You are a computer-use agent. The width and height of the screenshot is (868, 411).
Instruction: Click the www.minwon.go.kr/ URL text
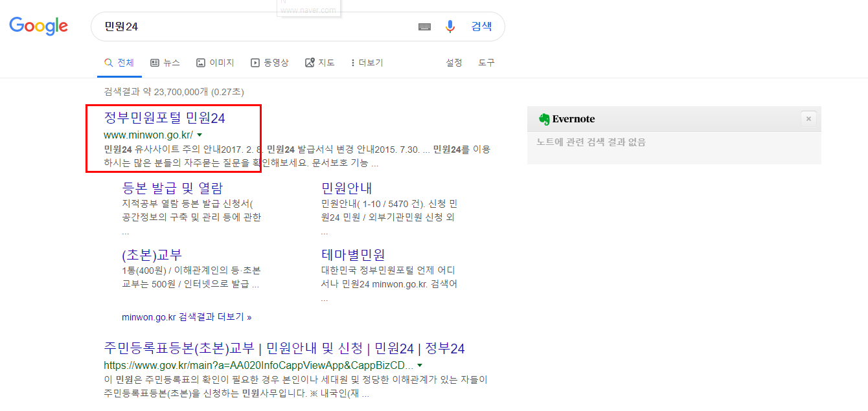(x=148, y=135)
